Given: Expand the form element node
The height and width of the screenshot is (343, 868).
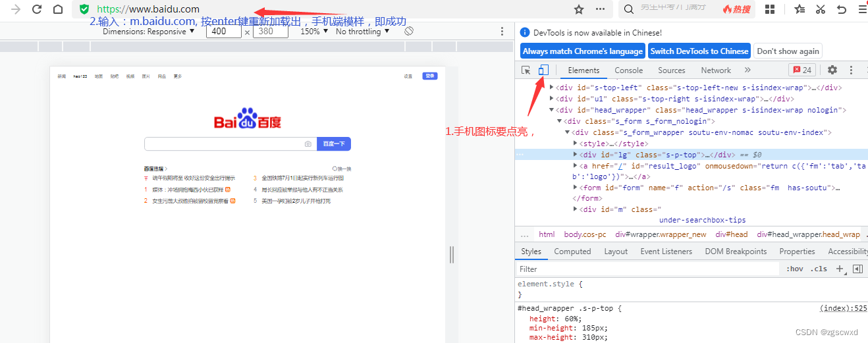Looking at the screenshot, I should click(576, 188).
